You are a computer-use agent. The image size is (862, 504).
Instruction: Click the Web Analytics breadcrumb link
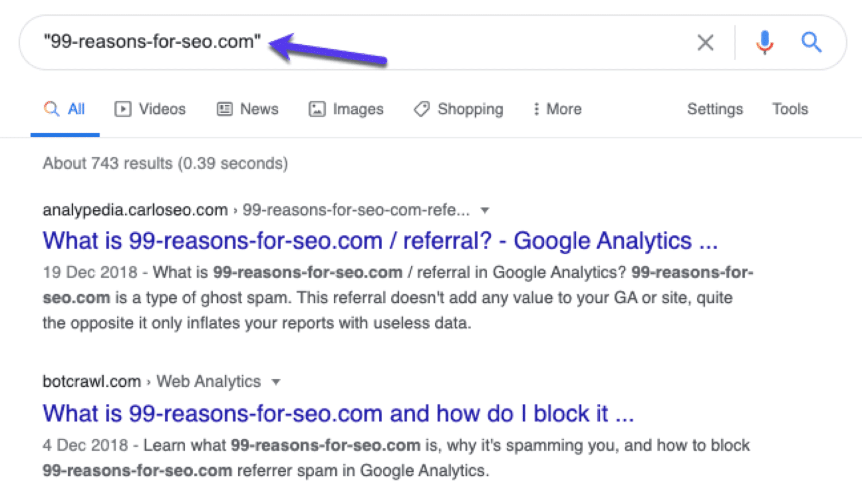pyautogui.click(x=209, y=382)
